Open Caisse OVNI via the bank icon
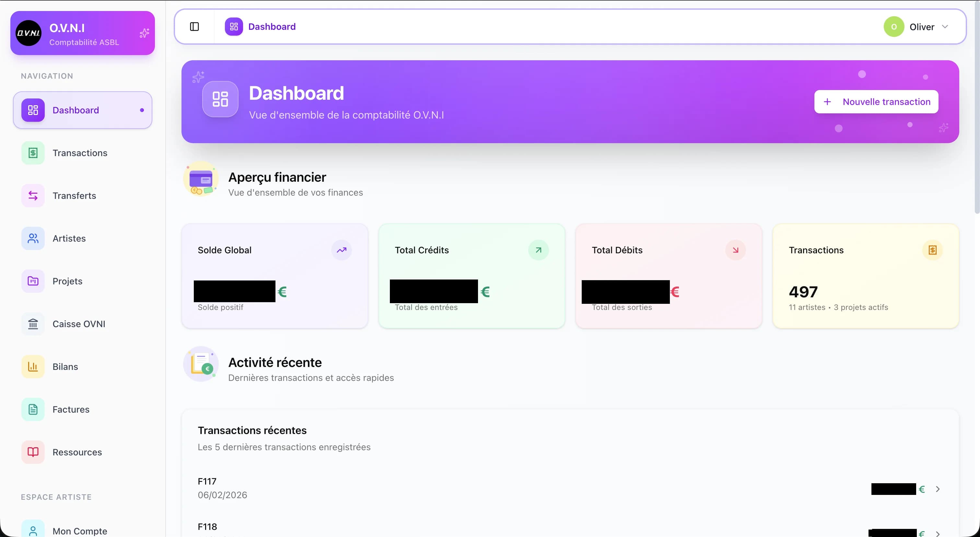Image resolution: width=980 pixels, height=537 pixels. pos(33,324)
